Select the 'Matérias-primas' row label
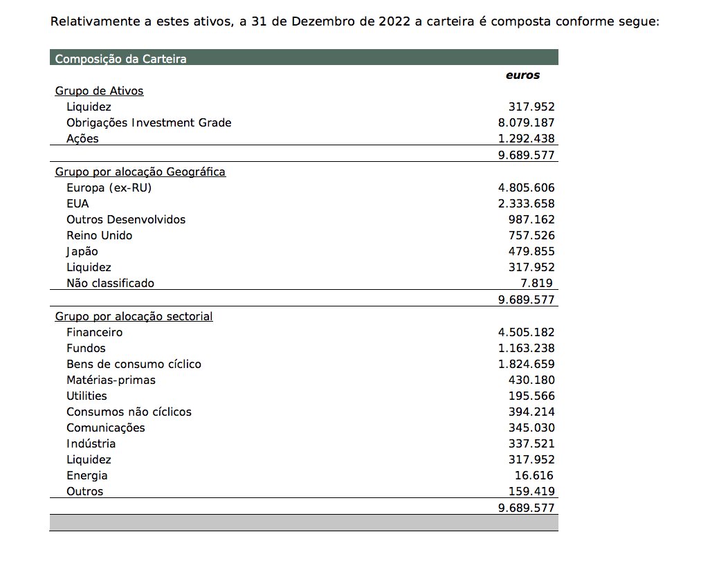Screen dimensions: 728x588 111,380
